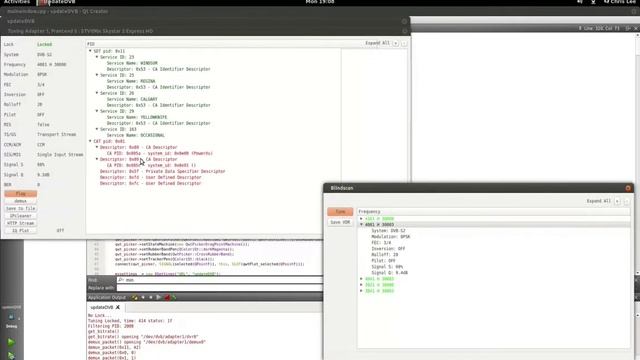Collapse the CAT pid: 0x01 node

coord(90,141)
